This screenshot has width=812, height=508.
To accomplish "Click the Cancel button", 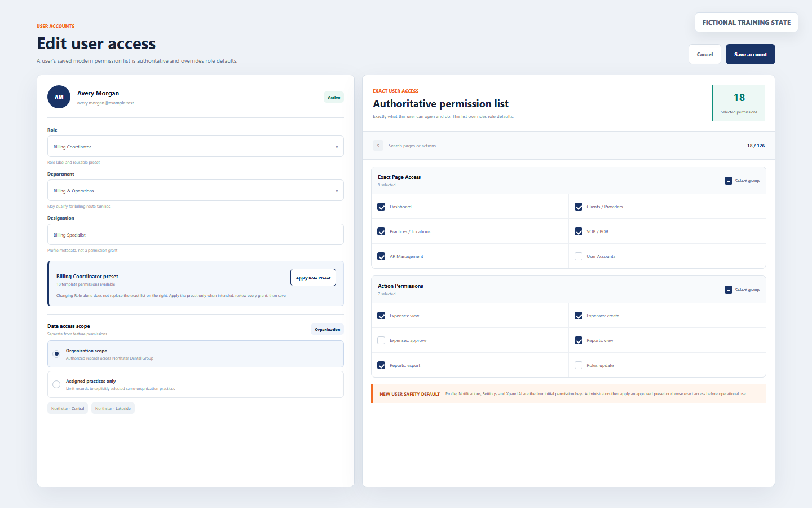I will tap(705, 54).
